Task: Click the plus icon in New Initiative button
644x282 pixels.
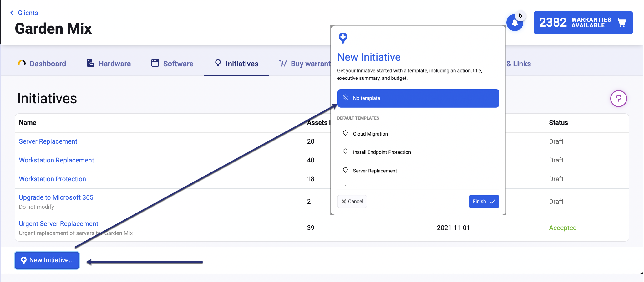Action: click(x=23, y=260)
